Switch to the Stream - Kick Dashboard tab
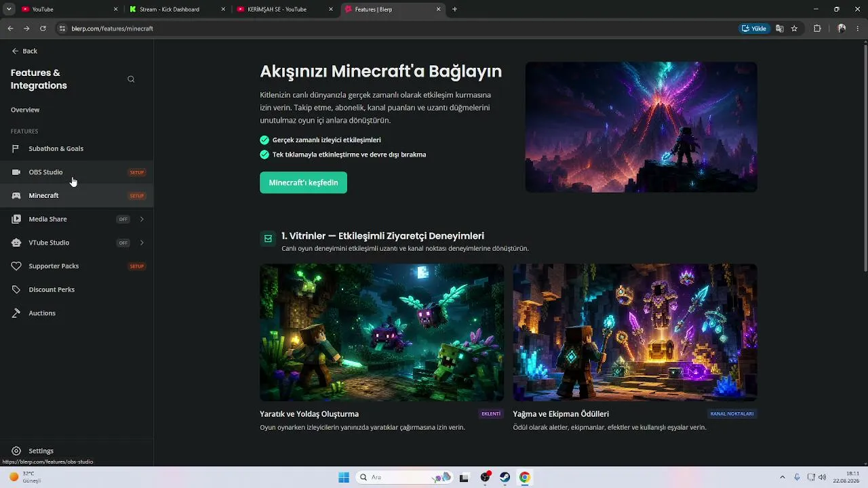 [x=176, y=9]
